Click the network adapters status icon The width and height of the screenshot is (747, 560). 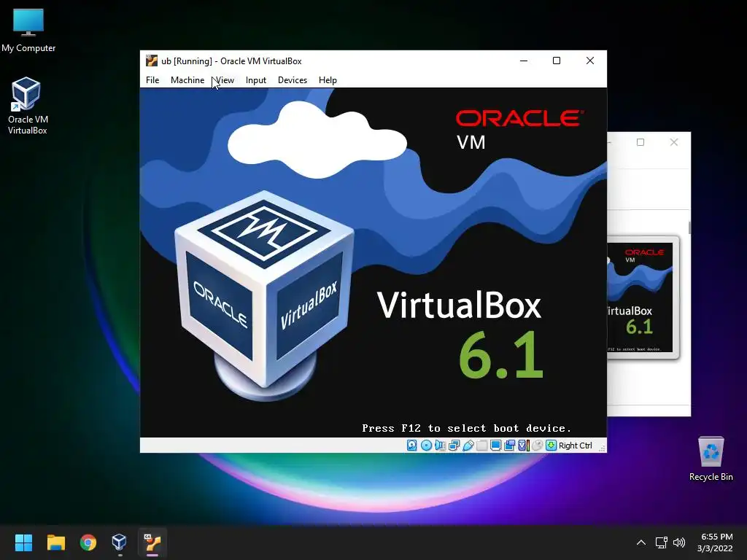[454, 446]
